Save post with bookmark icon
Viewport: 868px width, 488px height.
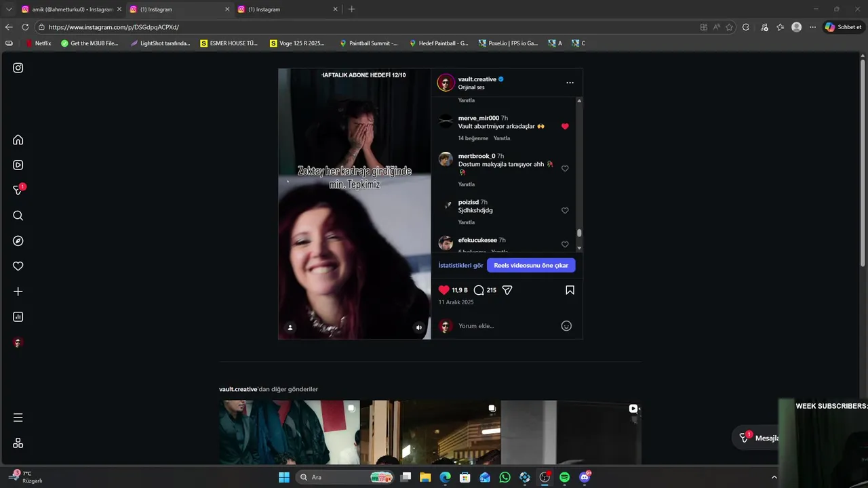tap(570, 290)
